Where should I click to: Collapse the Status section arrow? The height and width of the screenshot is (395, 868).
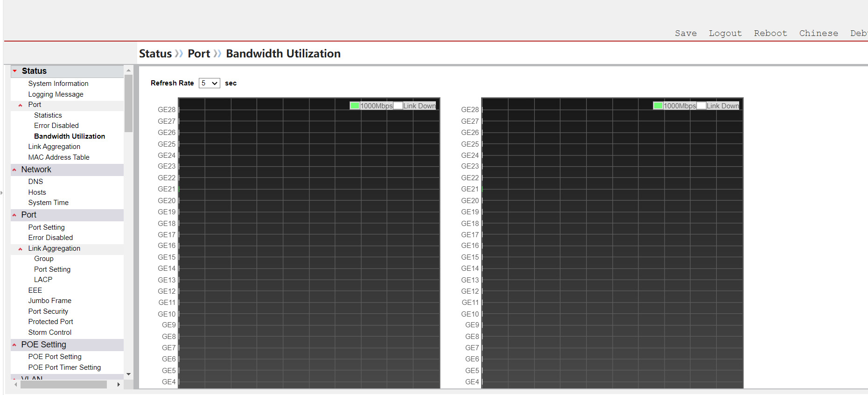click(15, 71)
